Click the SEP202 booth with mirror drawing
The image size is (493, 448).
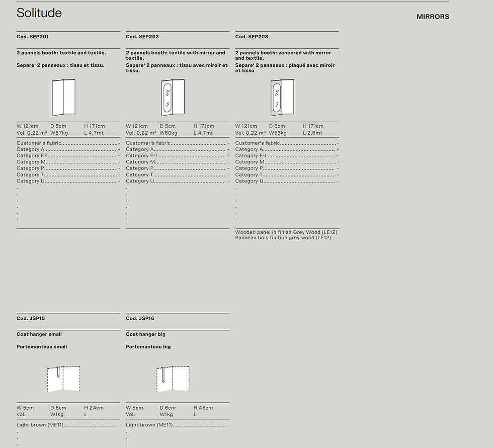coord(173,98)
